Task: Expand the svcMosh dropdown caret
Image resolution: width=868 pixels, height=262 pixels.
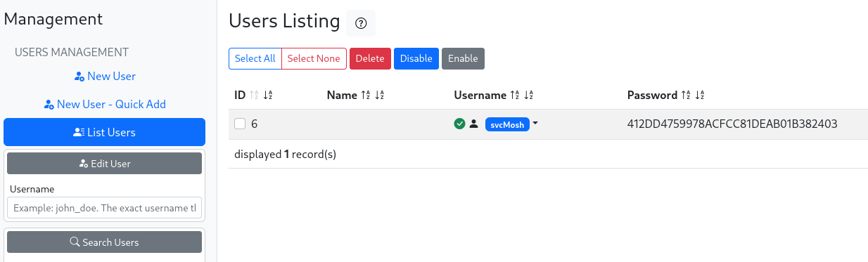Action: [x=535, y=124]
